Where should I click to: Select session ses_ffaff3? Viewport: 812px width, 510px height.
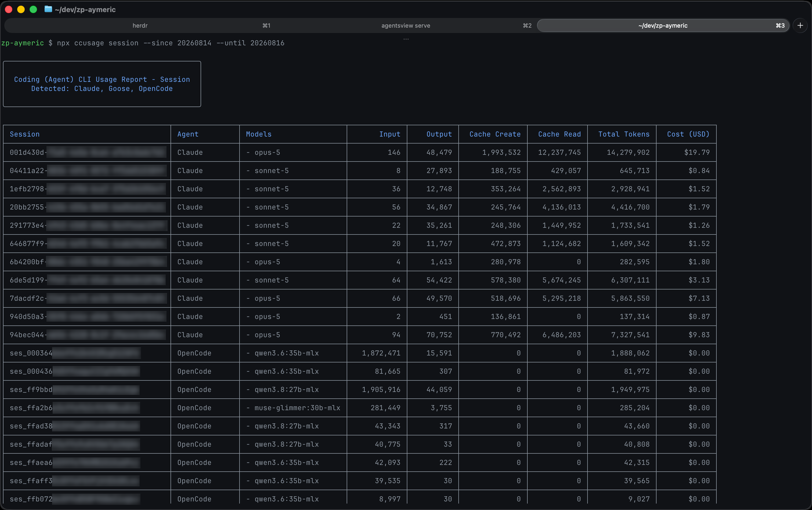coord(31,481)
